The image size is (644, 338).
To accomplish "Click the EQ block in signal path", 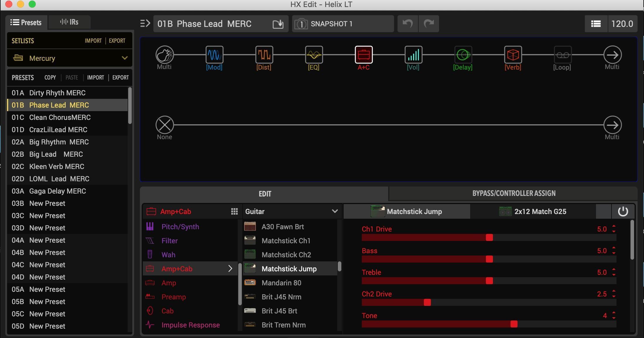I will coord(314,55).
